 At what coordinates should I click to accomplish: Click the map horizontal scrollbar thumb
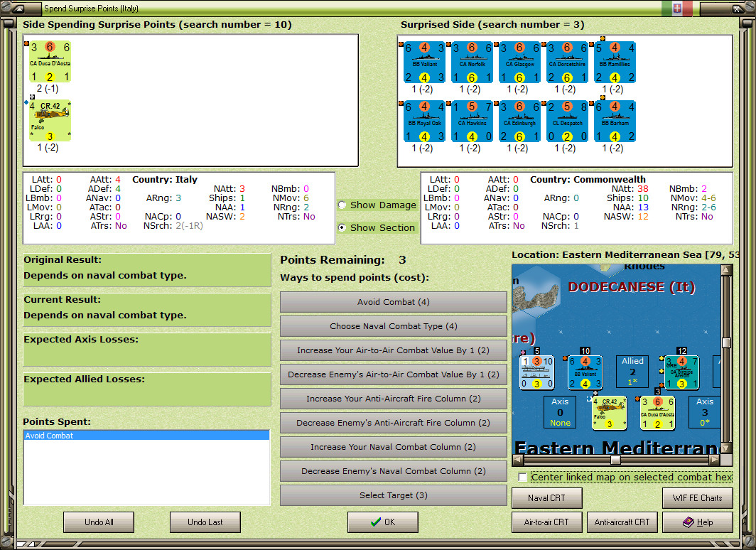tap(615, 460)
